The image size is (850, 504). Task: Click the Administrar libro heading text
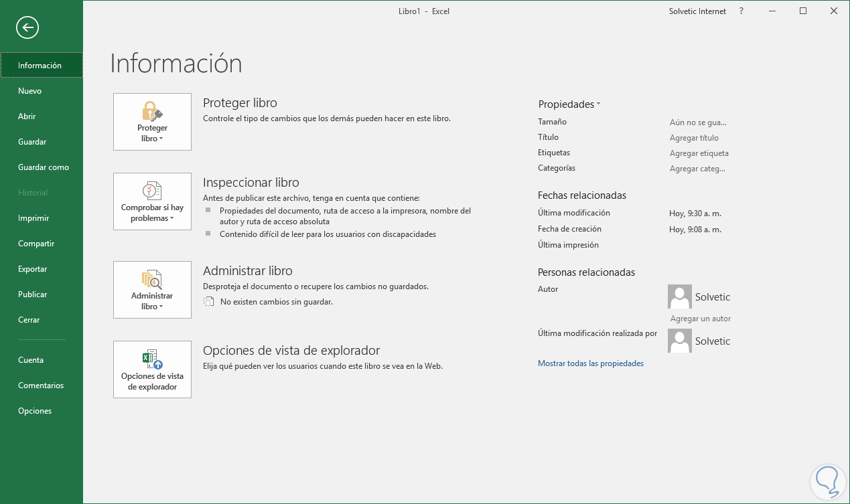coord(248,271)
